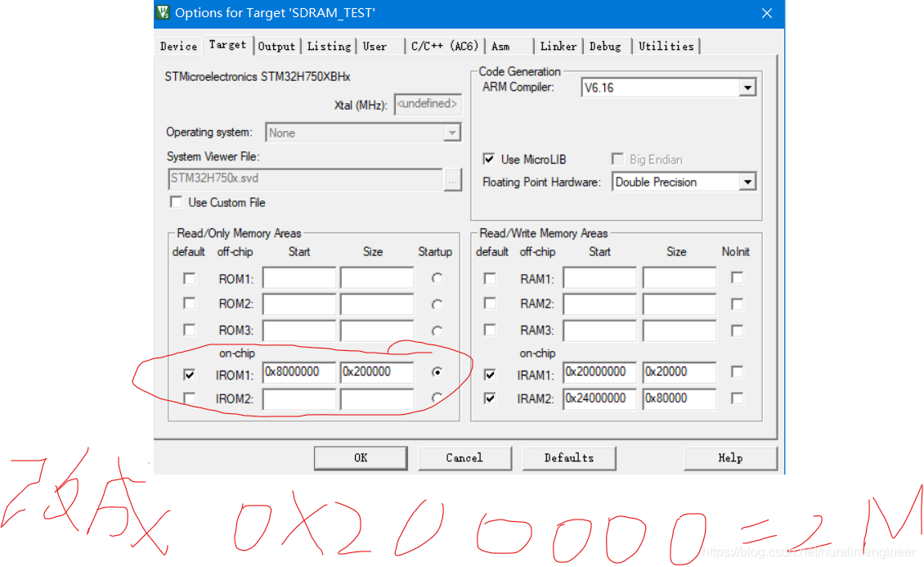Viewport: 924px width, 567px height.
Task: Click the Xtal (MHz) input field
Action: point(427,105)
